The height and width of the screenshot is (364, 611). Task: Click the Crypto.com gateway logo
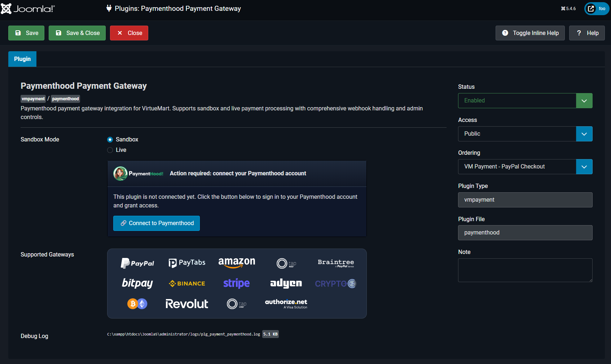pos(336,284)
